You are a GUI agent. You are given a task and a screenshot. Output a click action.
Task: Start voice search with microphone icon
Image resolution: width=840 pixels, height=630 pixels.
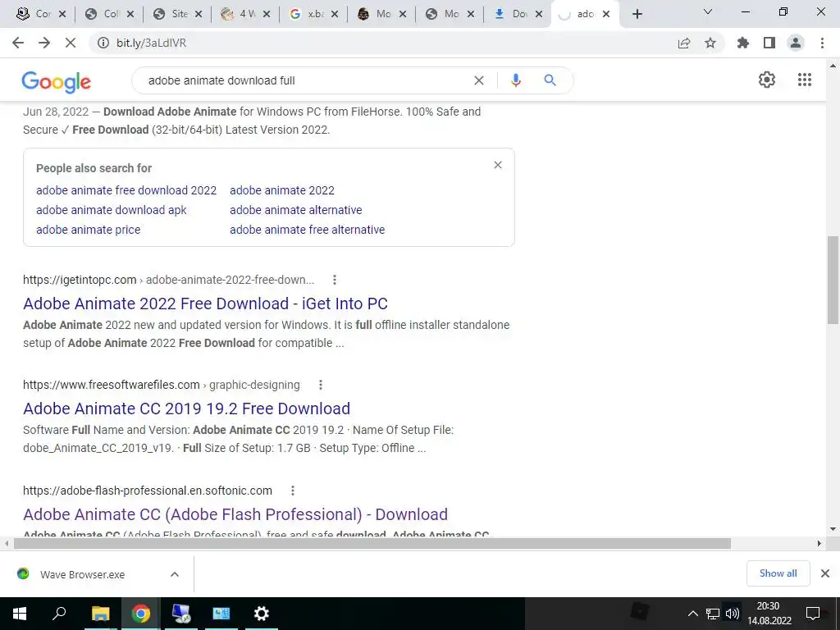(515, 80)
